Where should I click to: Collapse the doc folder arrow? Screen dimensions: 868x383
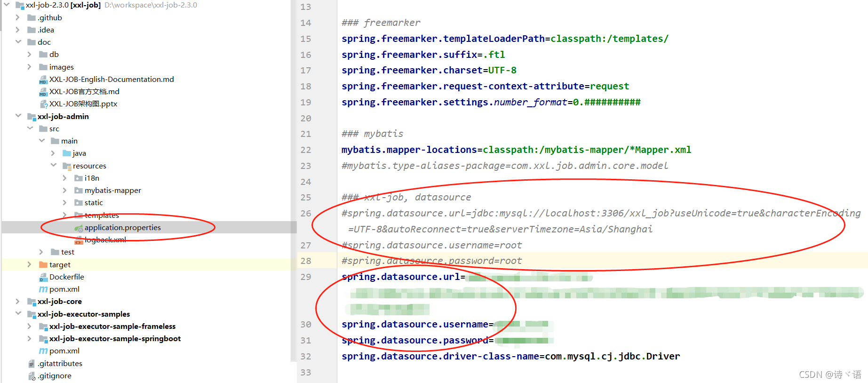tap(18, 42)
